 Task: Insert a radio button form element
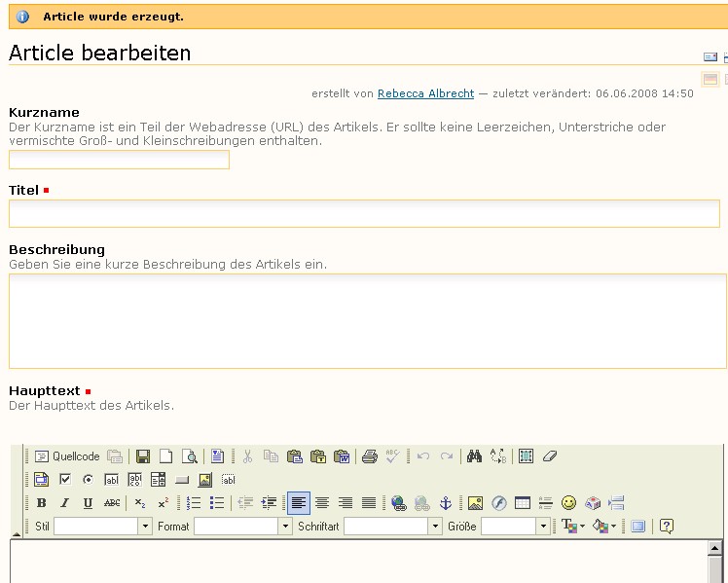[x=88, y=480]
